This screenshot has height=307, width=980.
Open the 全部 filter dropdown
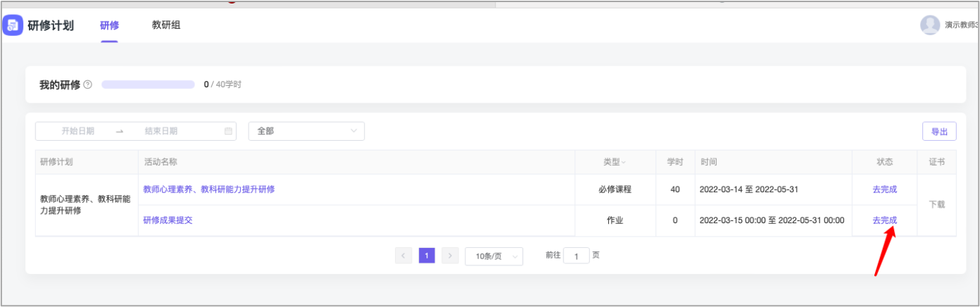point(306,131)
